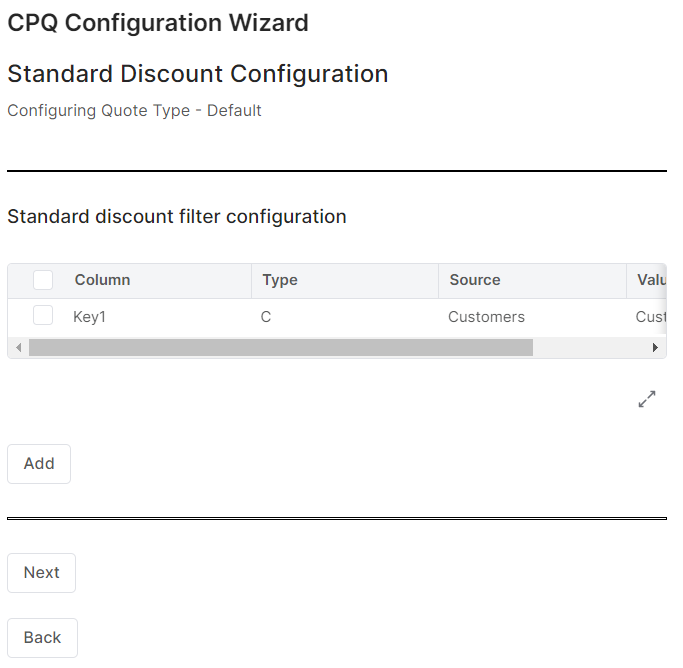Select the Customers source cell
The height and width of the screenshot is (668, 683).
pyautogui.click(x=486, y=317)
